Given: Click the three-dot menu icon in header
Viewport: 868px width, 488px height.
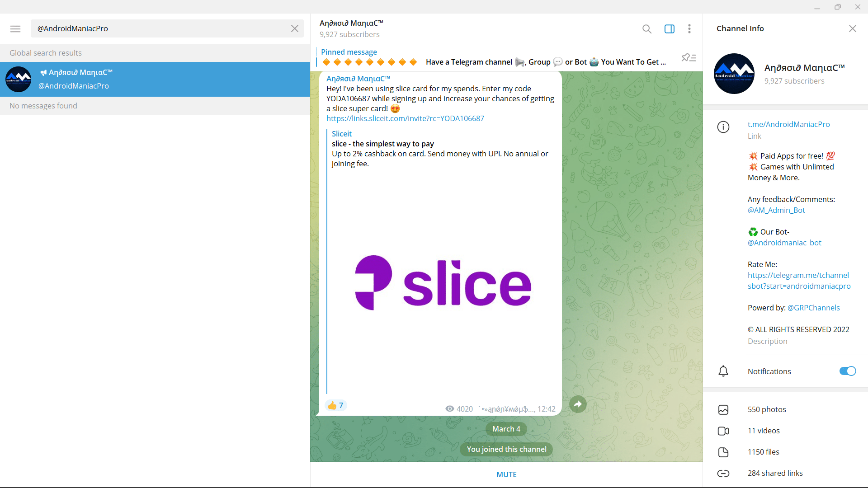Looking at the screenshot, I should [690, 28].
